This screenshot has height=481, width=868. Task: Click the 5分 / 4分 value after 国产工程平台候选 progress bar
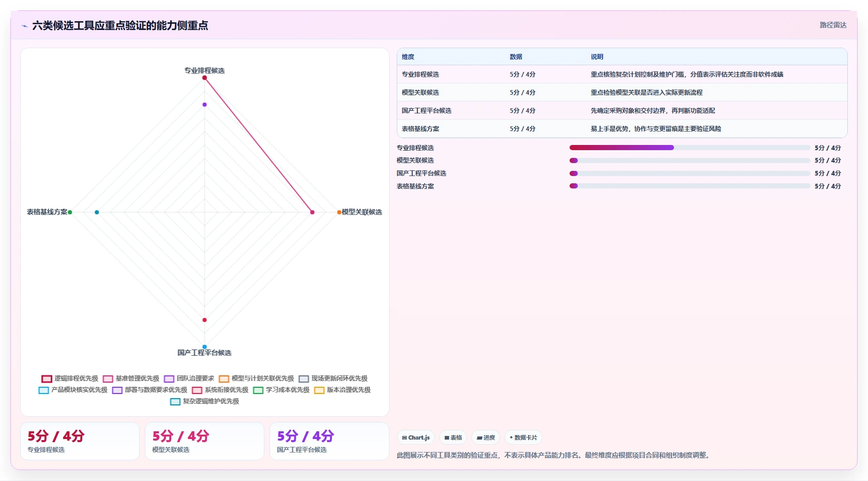pyautogui.click(x=828, y=173)
